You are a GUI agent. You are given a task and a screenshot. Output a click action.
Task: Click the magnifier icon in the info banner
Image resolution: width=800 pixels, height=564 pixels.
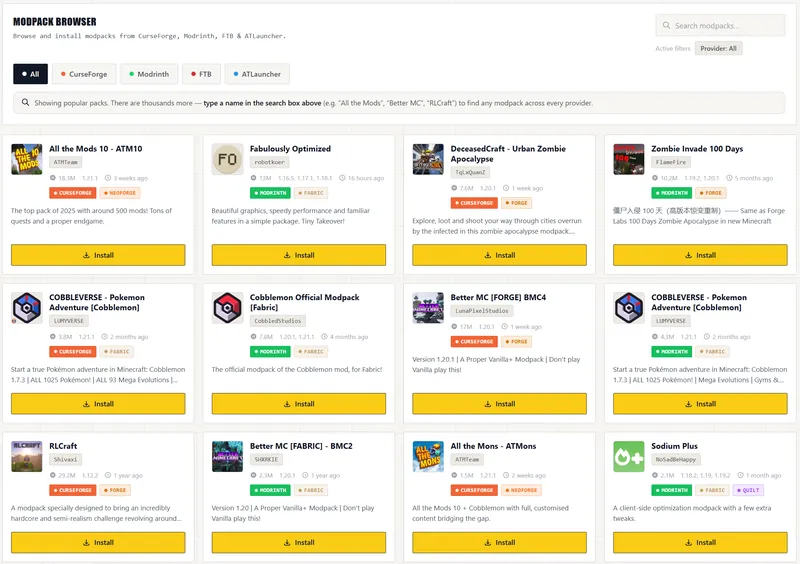tap(25, 103)
